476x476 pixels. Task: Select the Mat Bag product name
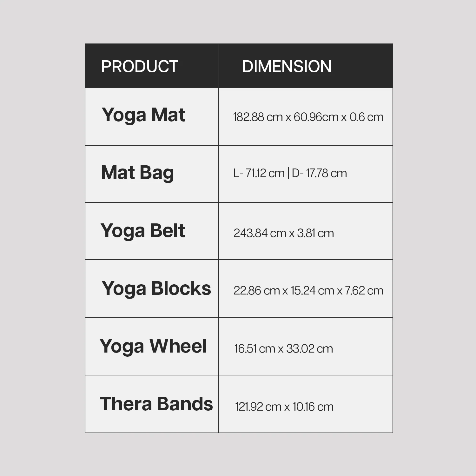pyautogui.click(x=137, y=173)
